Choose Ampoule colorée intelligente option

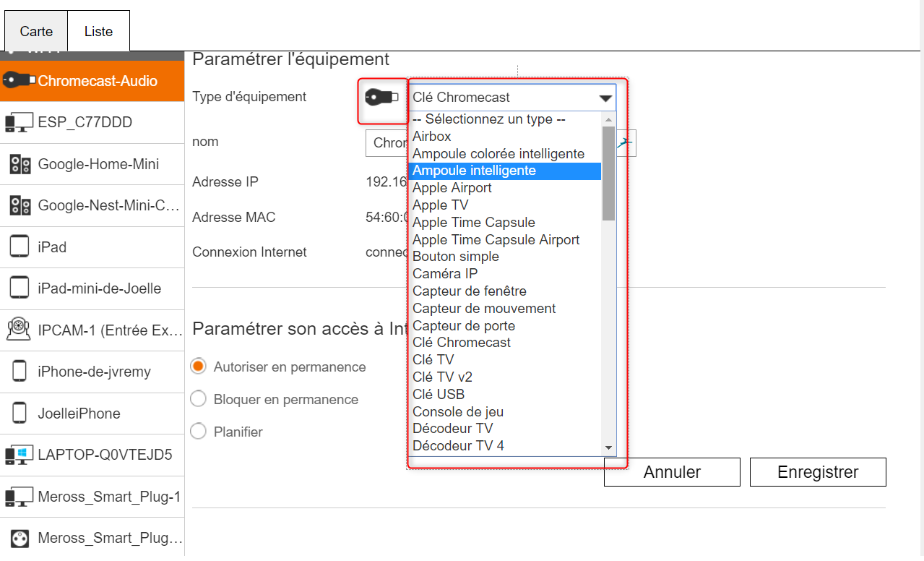(x=505, y=154)
